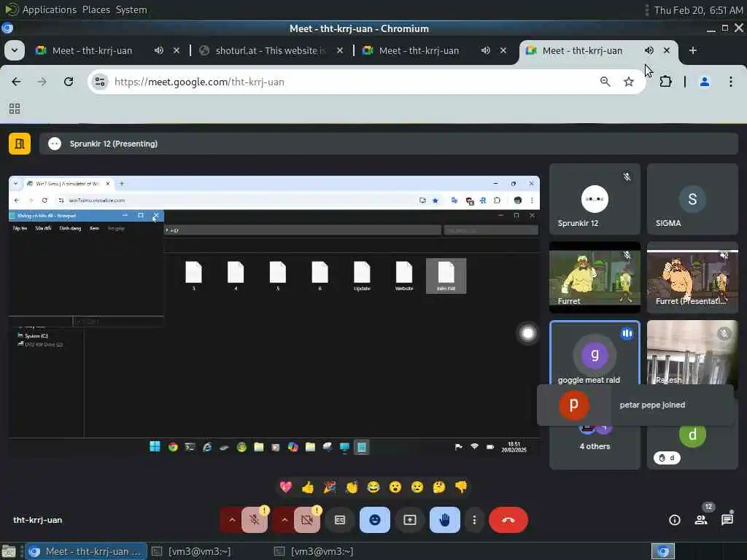747x560 pixels.
Task: Open the tab search dropdown
Action: 15,50
